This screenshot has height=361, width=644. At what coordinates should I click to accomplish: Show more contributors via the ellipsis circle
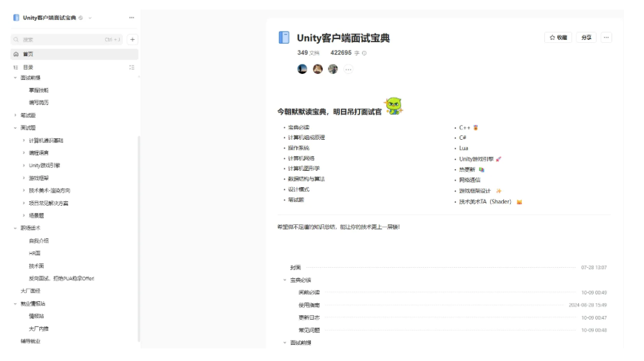[349, 70]
